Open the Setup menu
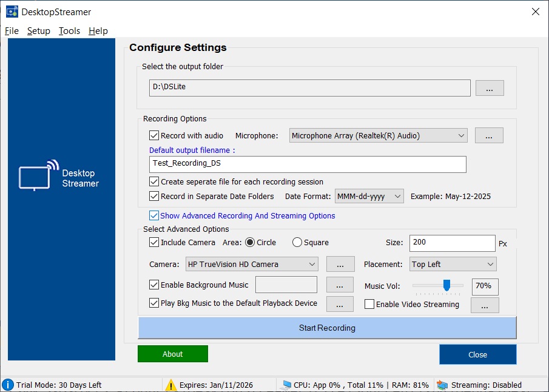 [x=39, y=31]
